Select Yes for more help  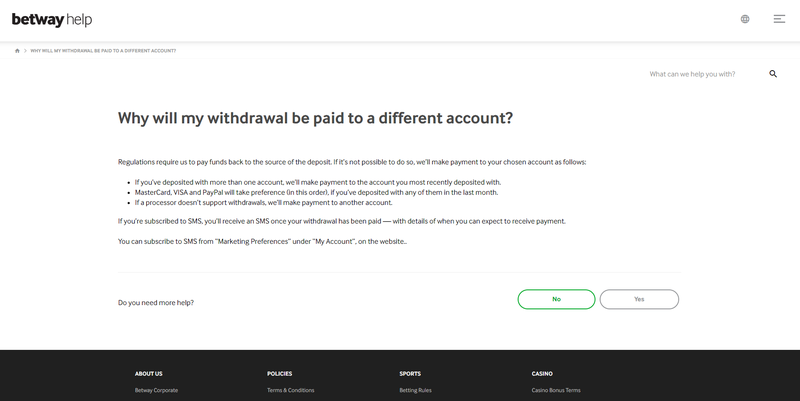pyautogui.click(x=639, y=299)
